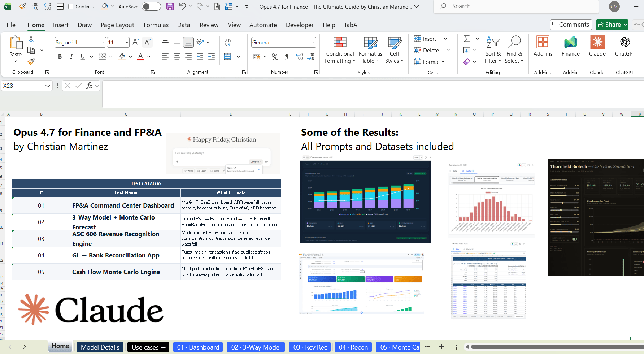This screenshot has height=355, width=644.
Task: Click the Save icon
Action: [170, 7]
